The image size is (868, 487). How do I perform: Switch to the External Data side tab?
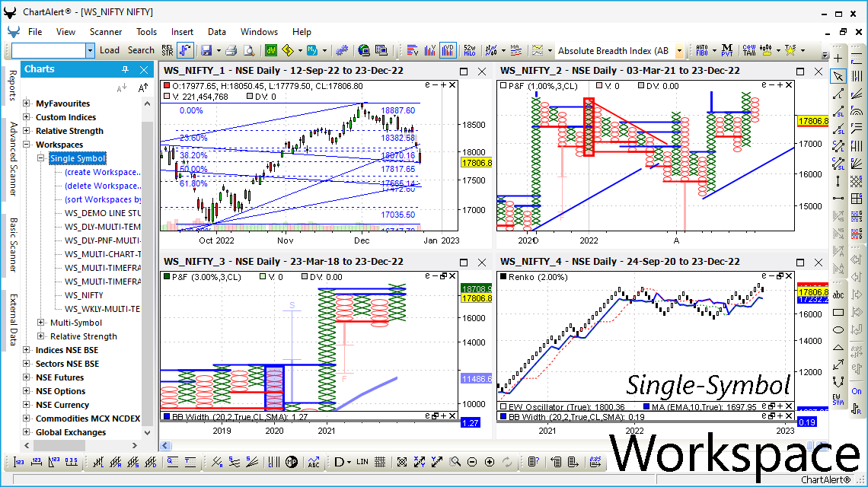pos(12,320)
